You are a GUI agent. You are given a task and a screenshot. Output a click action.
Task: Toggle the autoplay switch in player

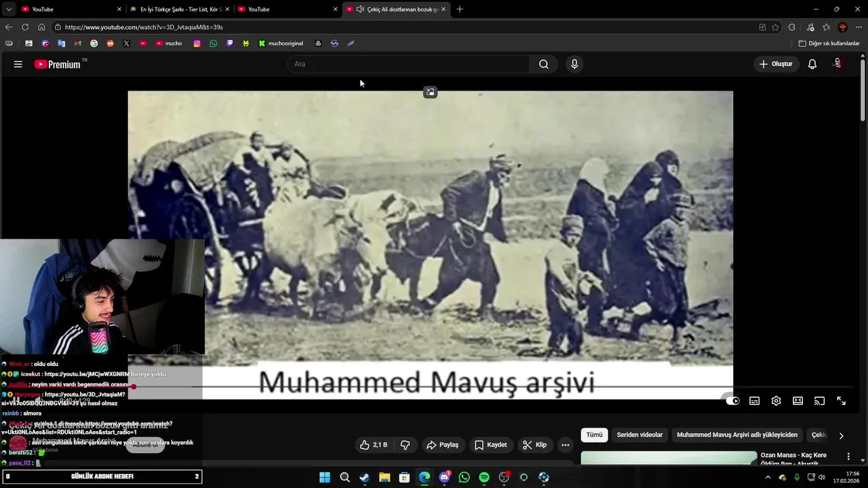[x=732, y=401]
